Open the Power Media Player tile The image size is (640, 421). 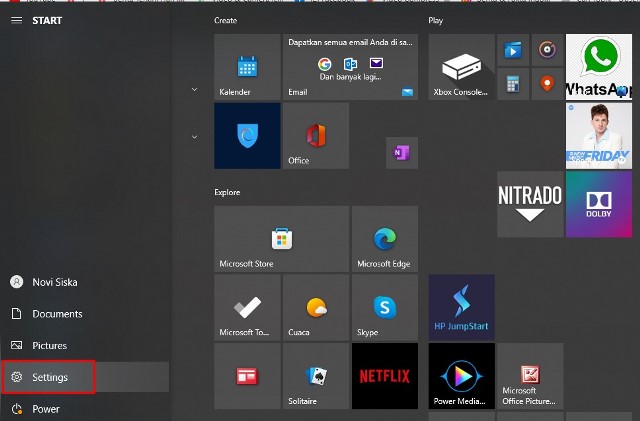tap(462, 376)
